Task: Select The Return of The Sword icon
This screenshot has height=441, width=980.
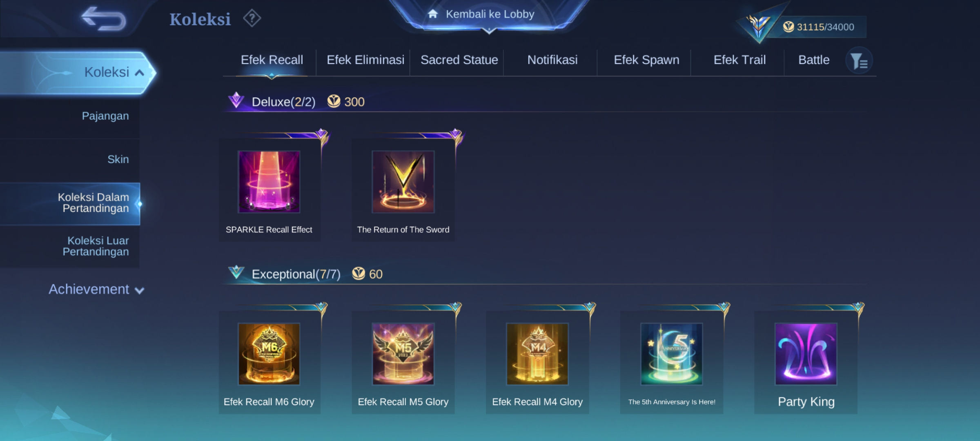Action: pos(403,182)
